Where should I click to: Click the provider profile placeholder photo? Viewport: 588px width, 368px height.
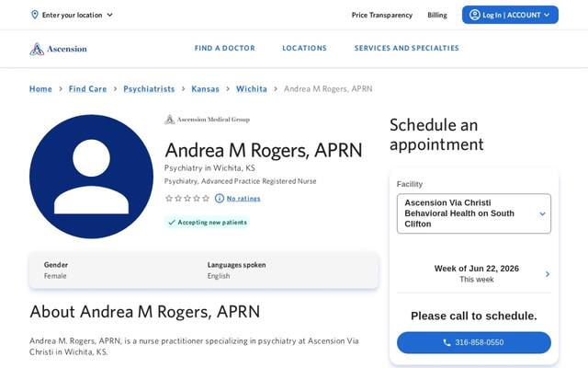91,177
